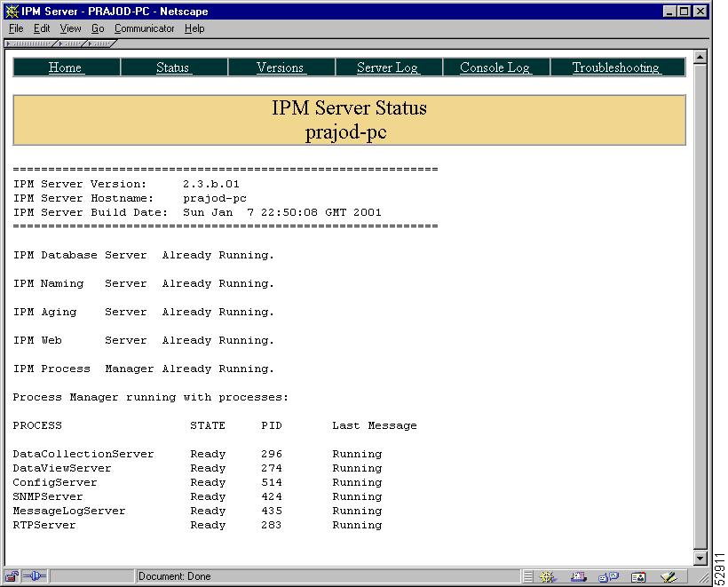The image size is (728, 587).
Task: View the Server Log page
Action: point(387,67)
